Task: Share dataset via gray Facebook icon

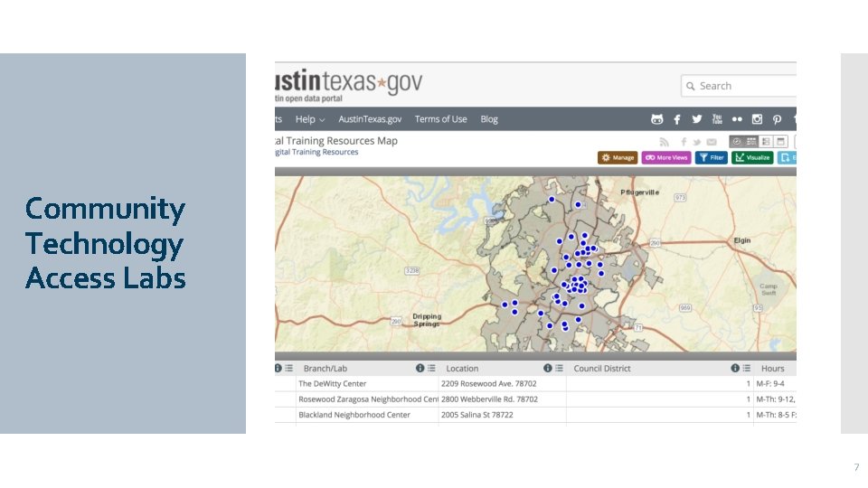Action: (684, 142)
